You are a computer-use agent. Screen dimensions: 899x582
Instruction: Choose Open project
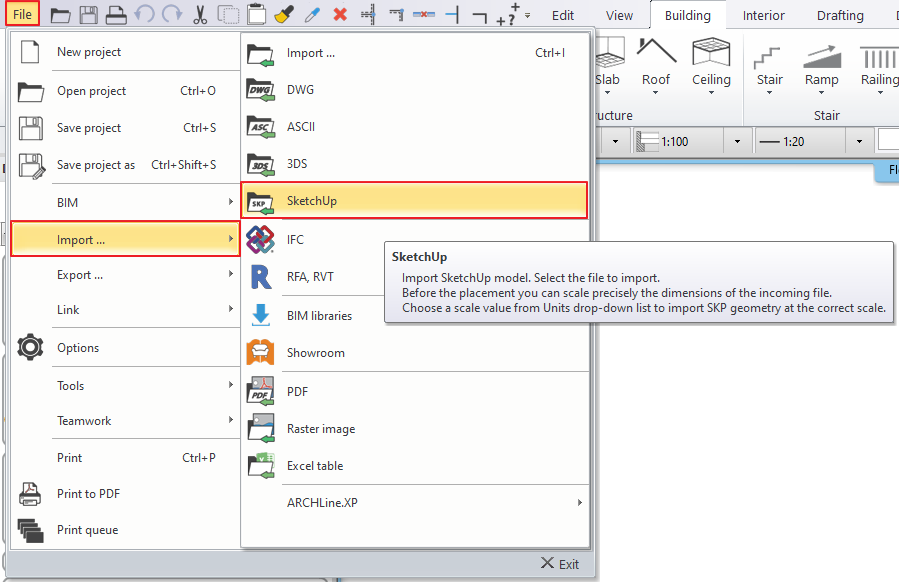[x=125, y=91]
